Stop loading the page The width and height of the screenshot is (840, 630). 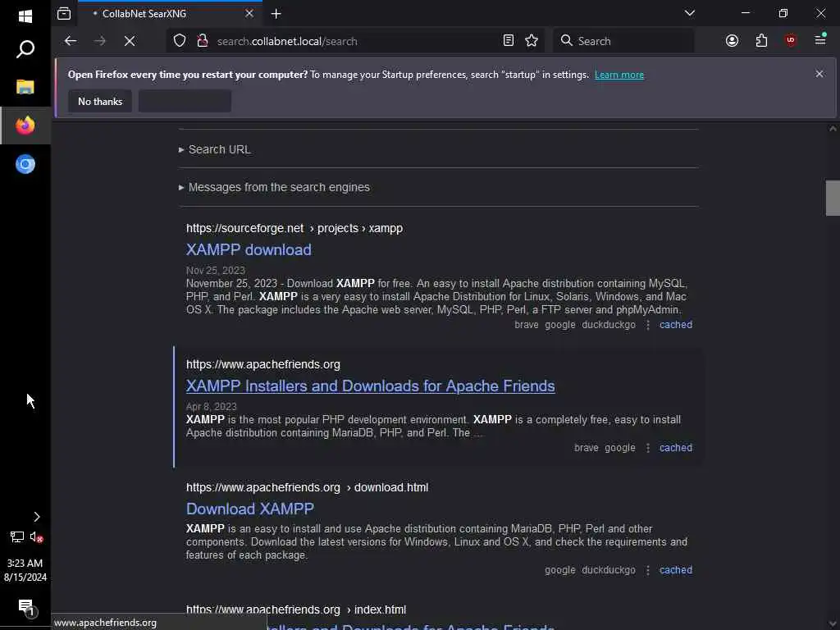pyautogui.click(x=130, y=41)
